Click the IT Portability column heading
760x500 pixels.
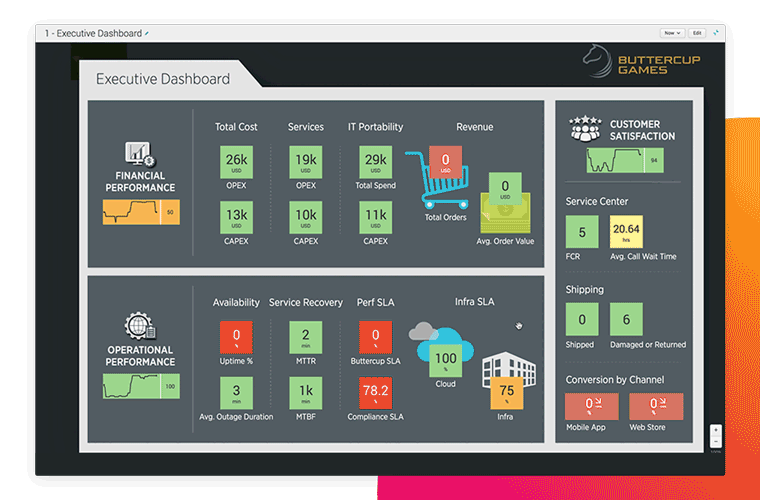pyautogui.click(x=376, y=127)
